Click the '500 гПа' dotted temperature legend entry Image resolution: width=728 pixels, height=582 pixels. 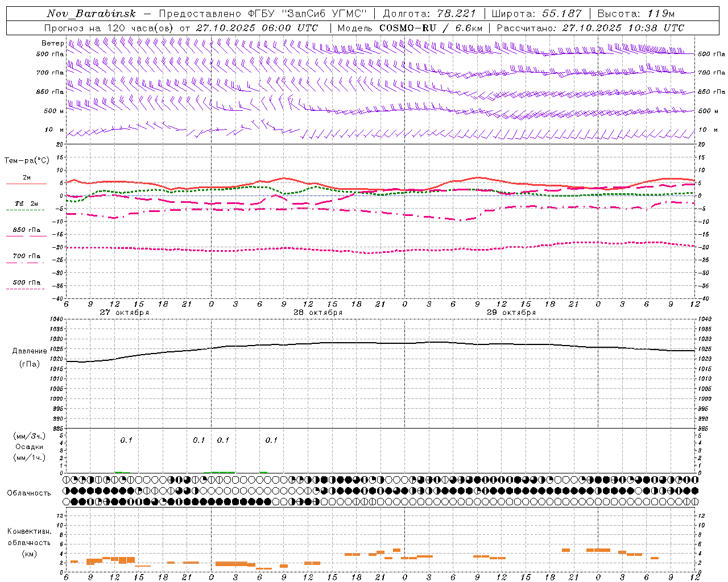[27, 282]
